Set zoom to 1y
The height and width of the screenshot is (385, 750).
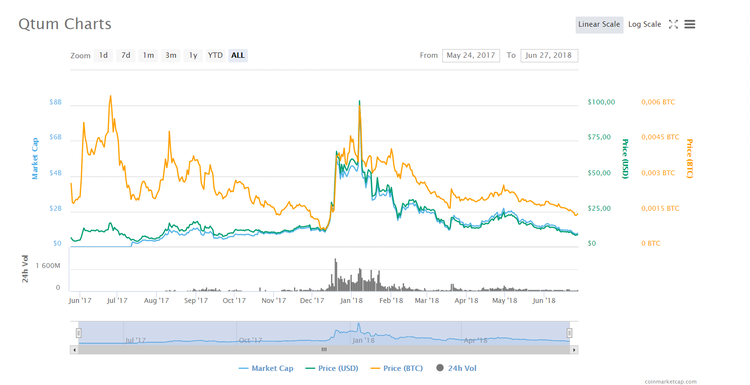coord(193,55)
